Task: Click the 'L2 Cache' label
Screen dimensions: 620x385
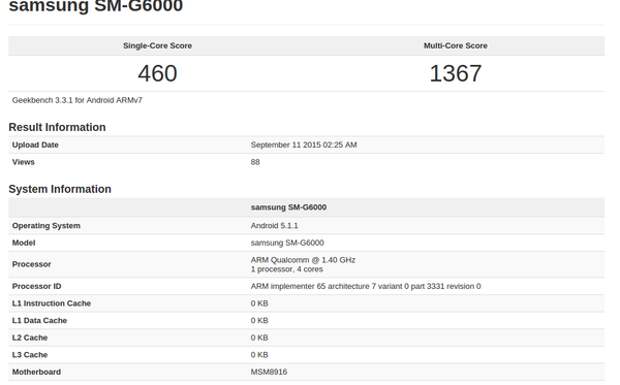Action: [30, 338]
